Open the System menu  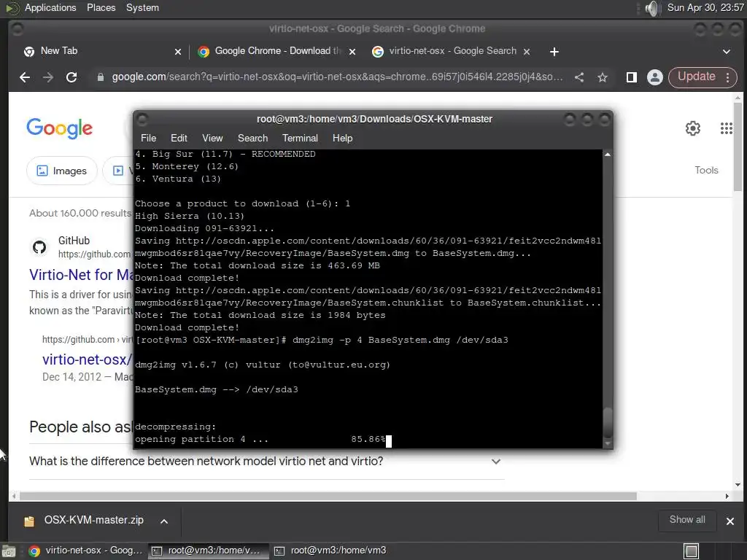coord(142,7)
